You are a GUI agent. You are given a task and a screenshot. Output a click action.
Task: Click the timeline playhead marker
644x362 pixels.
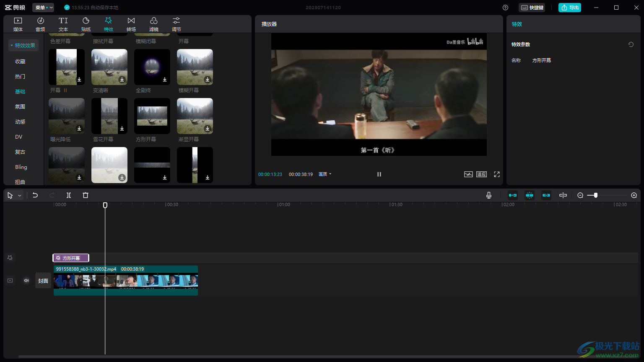pyautogui.click(x=105, y=205)
